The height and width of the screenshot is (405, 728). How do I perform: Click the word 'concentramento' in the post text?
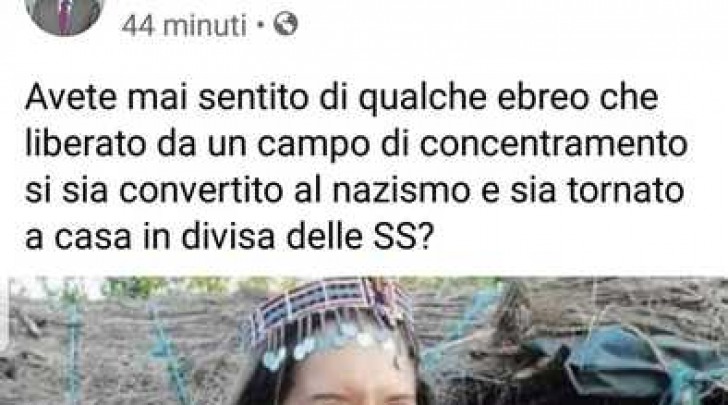click(553, 144)
